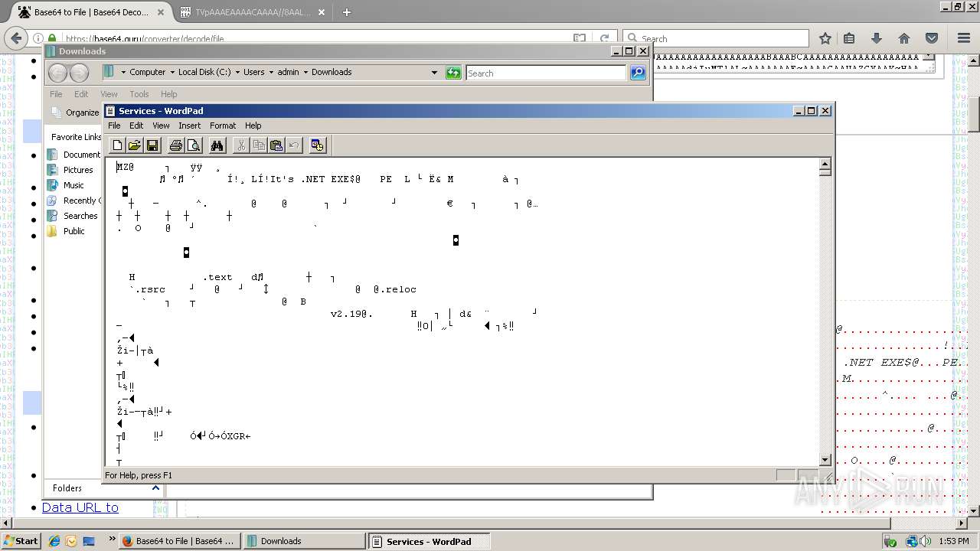980x551 pixels.
Task: Click the Windows Start button
Action: pos(21,541)
